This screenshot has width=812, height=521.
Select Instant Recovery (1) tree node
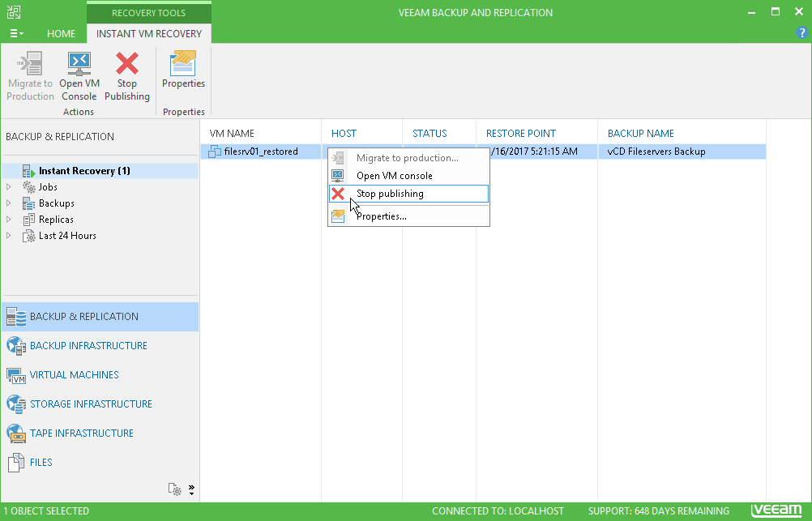click(x=101, y=171)
